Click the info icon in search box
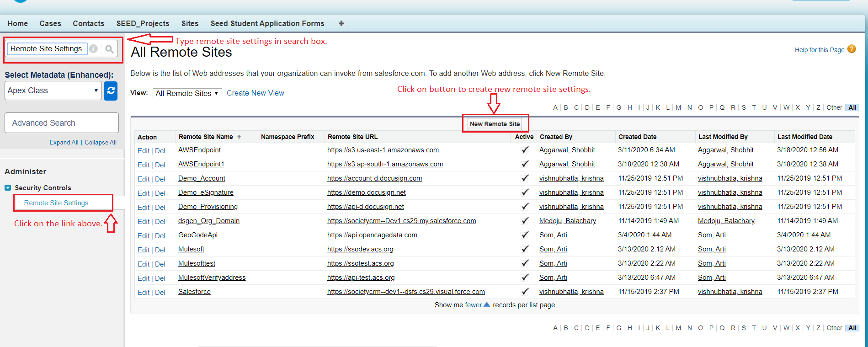 pyautogui.click(x=94, y=48)
